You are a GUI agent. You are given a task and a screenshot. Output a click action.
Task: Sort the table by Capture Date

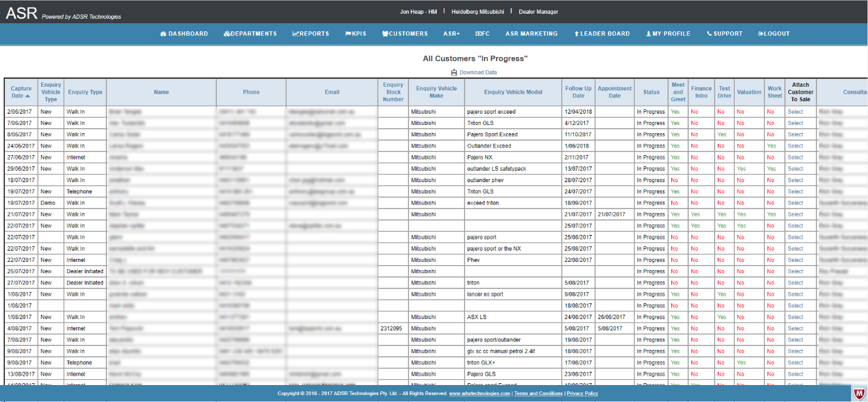point(21,92)
